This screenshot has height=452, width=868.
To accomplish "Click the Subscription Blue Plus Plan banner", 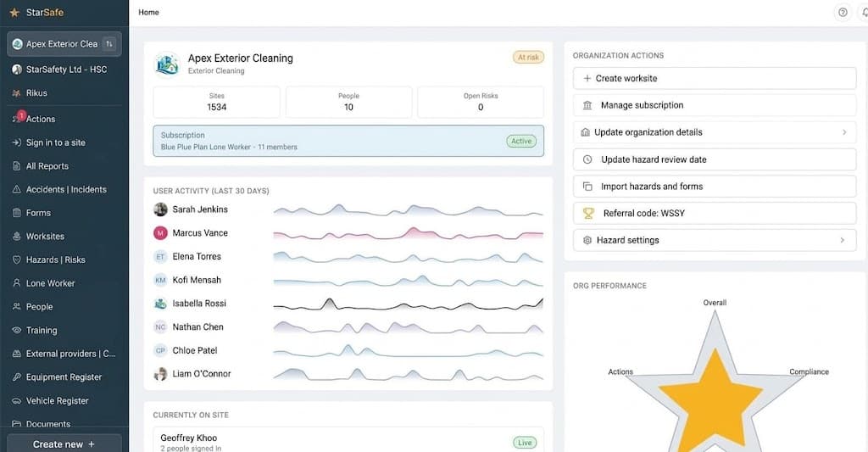I will [348, 141].
